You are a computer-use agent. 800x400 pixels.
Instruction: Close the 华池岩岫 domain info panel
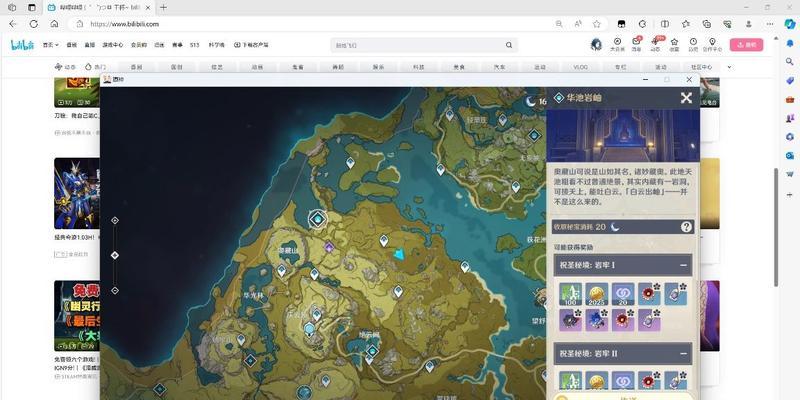coord(686,97)
